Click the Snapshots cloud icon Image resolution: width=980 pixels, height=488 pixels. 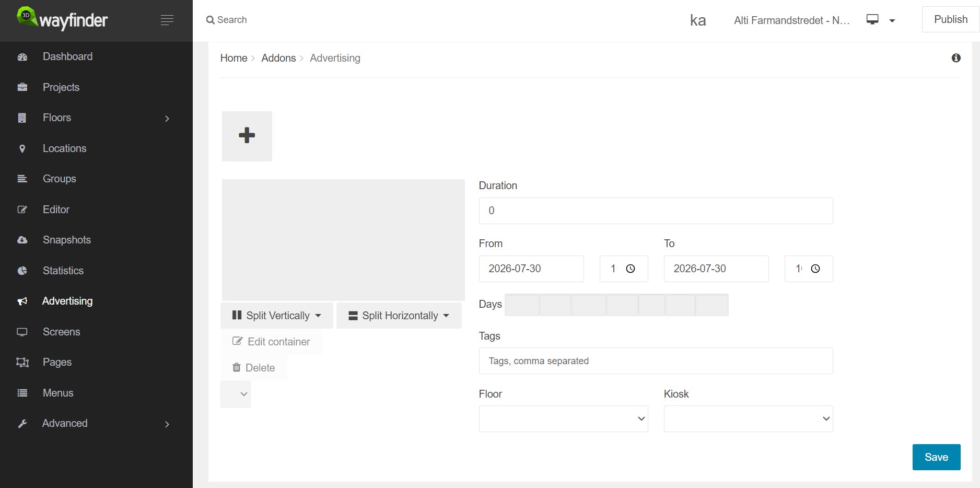[22, 240]
